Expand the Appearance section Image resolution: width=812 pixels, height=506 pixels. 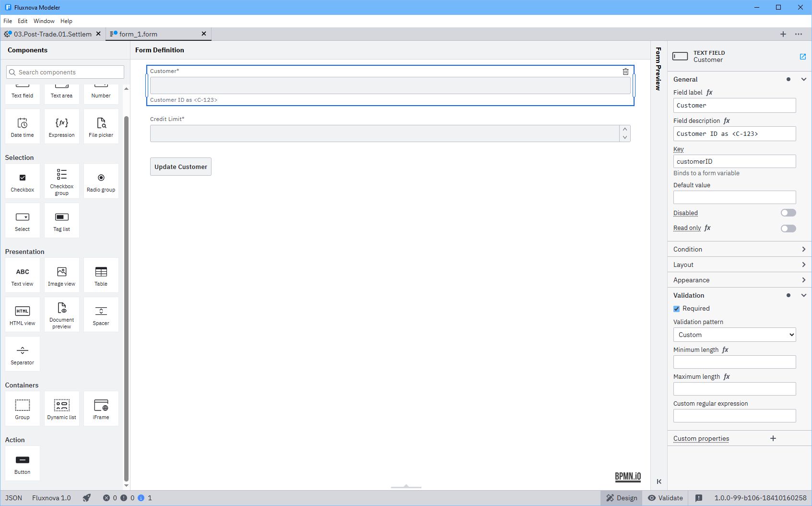739,280
